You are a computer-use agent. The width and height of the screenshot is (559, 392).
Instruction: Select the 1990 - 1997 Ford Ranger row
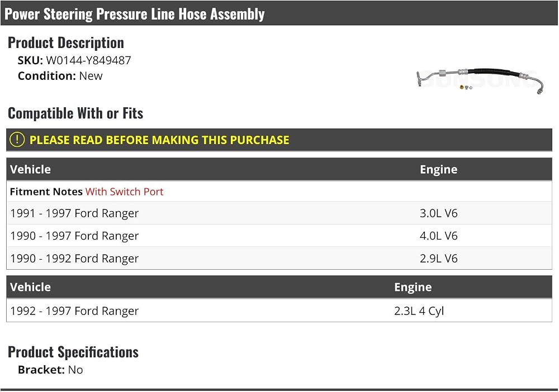point(279,236)
